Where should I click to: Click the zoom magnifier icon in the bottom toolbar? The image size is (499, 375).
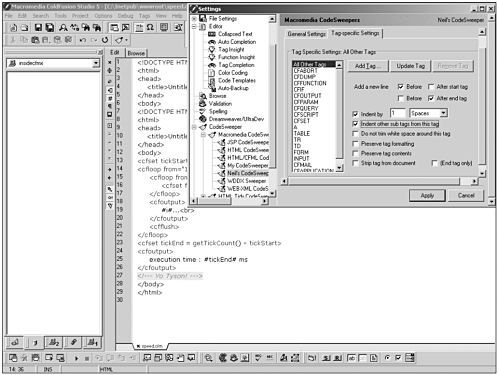pyautogui.click(x=209, y=358)
